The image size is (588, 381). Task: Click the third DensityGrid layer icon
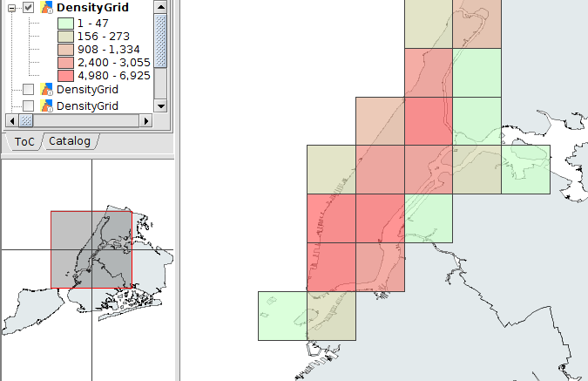point(47,105)
